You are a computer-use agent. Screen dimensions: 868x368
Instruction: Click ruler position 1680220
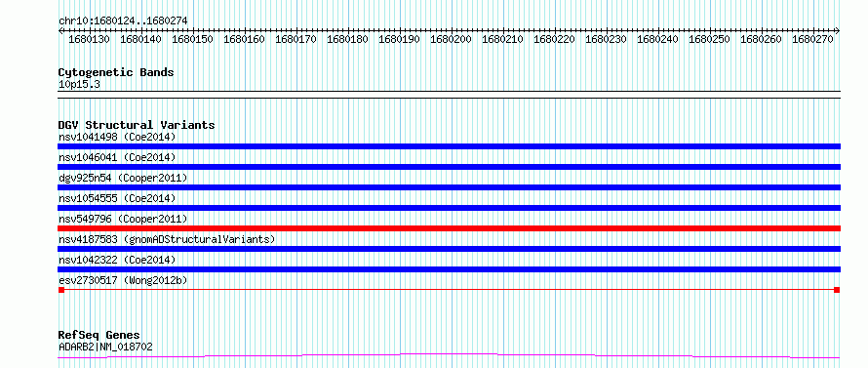point(554,40)
